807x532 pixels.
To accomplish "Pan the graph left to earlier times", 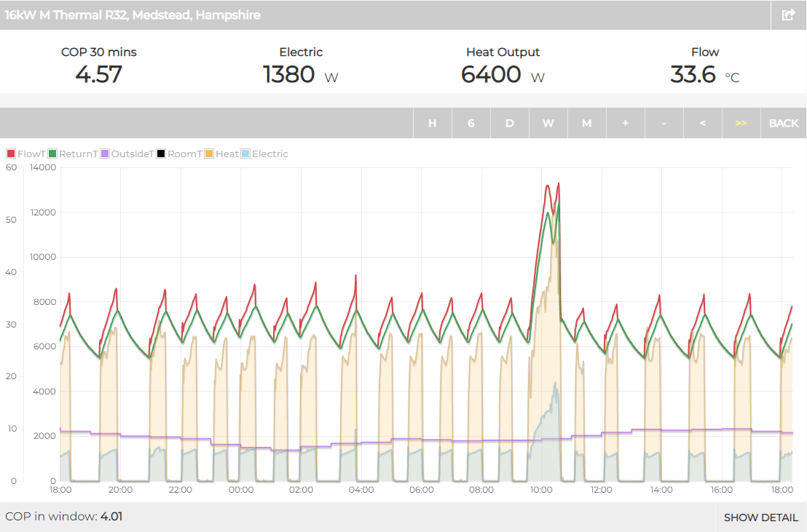I will point(702,123).
